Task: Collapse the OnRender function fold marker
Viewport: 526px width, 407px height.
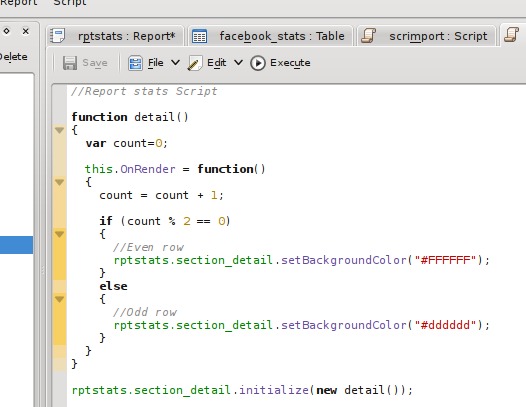Action: [59, 182]
